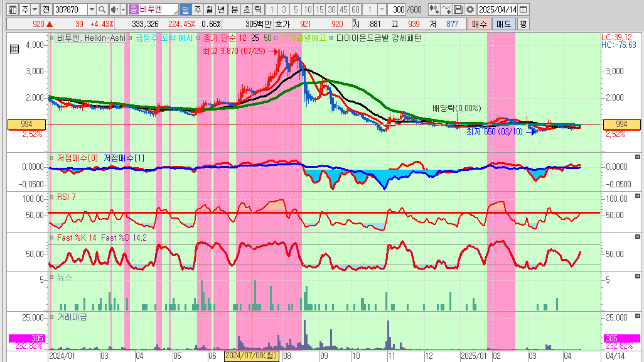Screen dimensions: 644x362
Task: Choose the 3 interval button
Action: point(284,9)
